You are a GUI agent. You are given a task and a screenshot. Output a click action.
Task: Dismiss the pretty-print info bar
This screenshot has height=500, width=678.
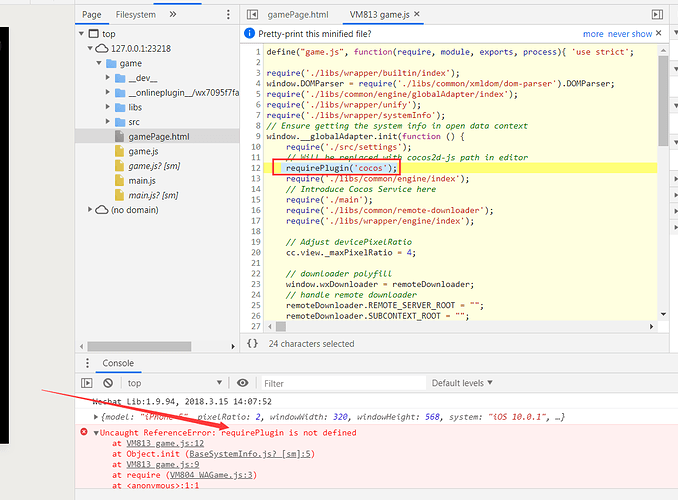[x=659, y=33]
